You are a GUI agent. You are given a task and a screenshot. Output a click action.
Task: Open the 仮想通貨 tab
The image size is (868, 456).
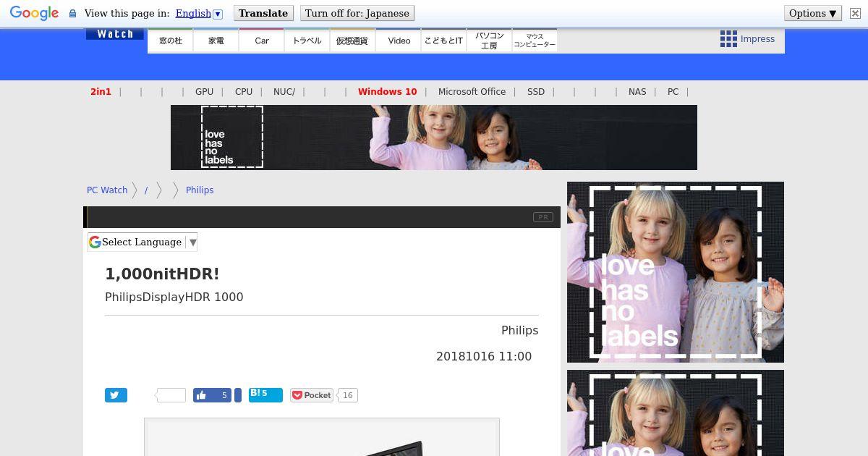(352, 41)
